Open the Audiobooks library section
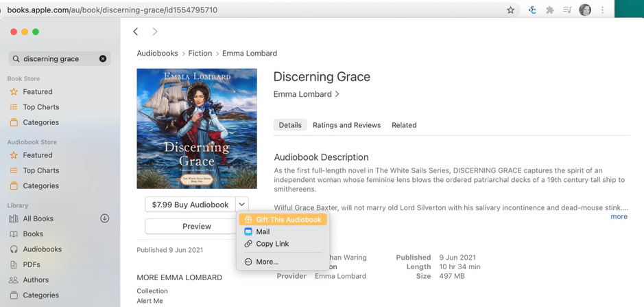644x307 pixels. click(43, 249)
